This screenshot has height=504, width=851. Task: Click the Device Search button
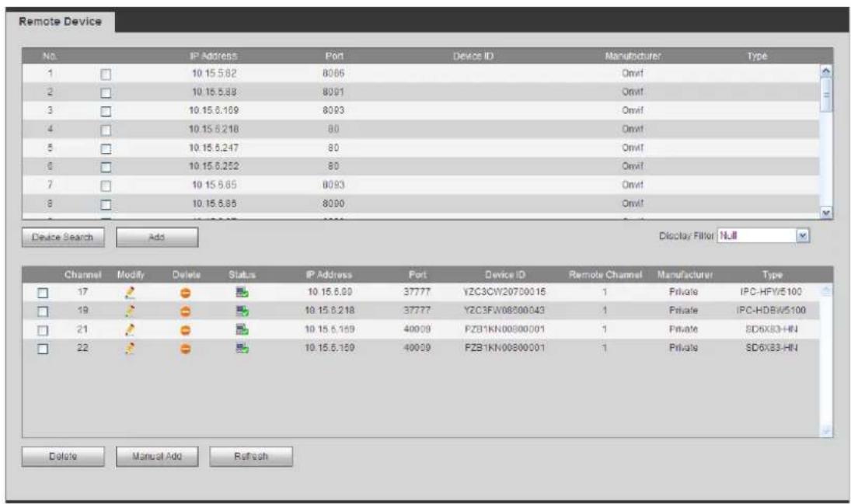pos(63,237)
